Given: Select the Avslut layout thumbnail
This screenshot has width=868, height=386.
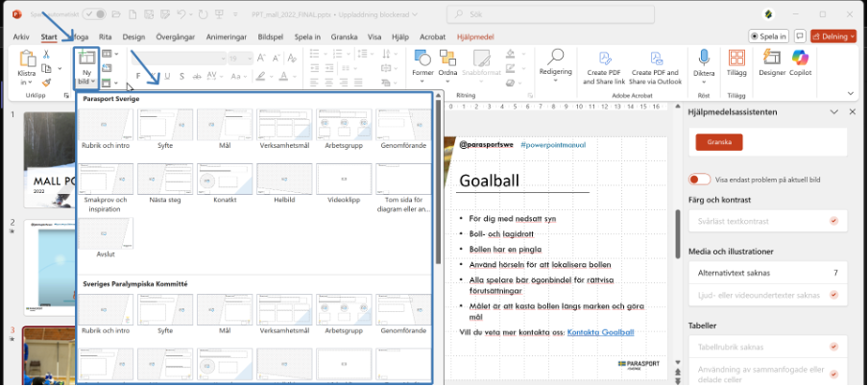Looking at the screenshot, I should pos(106,233).
